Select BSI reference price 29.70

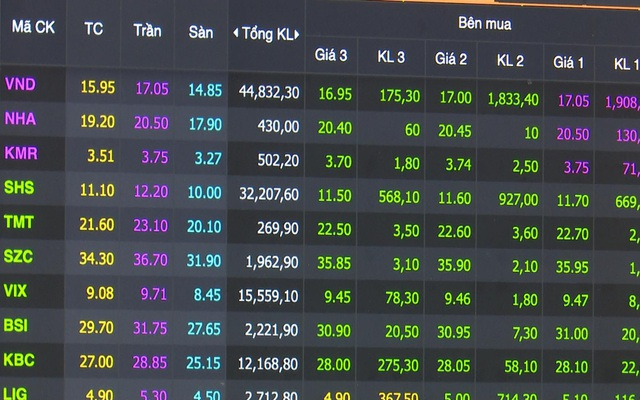96,327
